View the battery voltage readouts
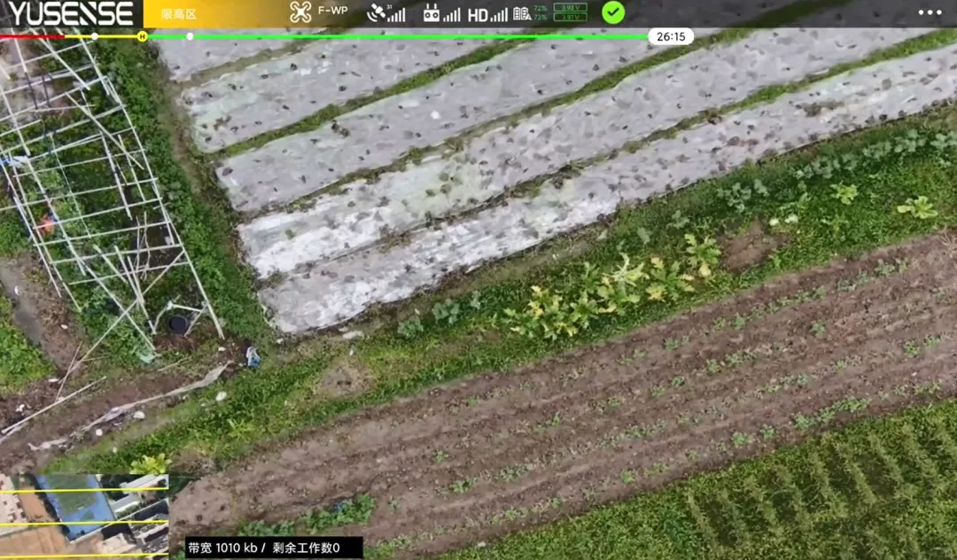The width and height of the screenshot is (957, 560). 570,12
